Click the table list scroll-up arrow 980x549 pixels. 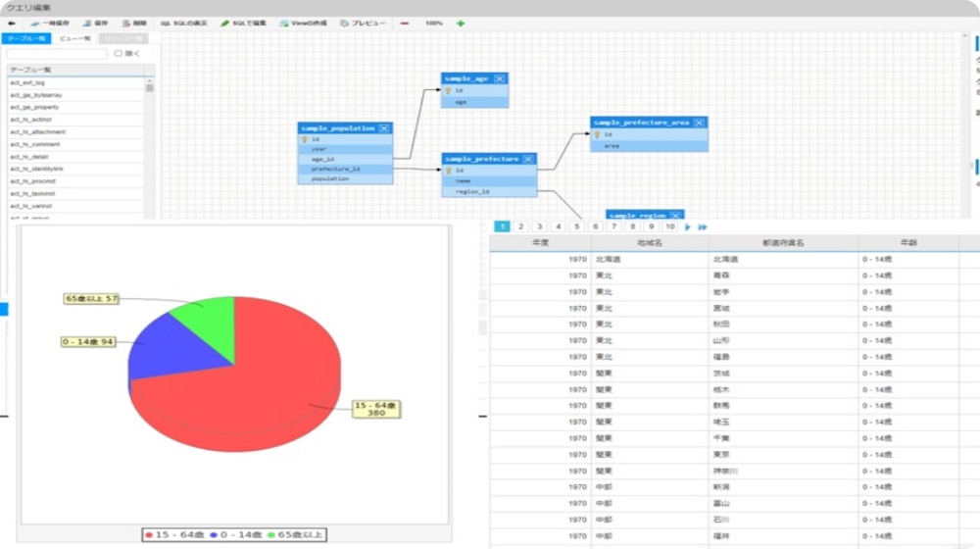click(x=149, y=80)
